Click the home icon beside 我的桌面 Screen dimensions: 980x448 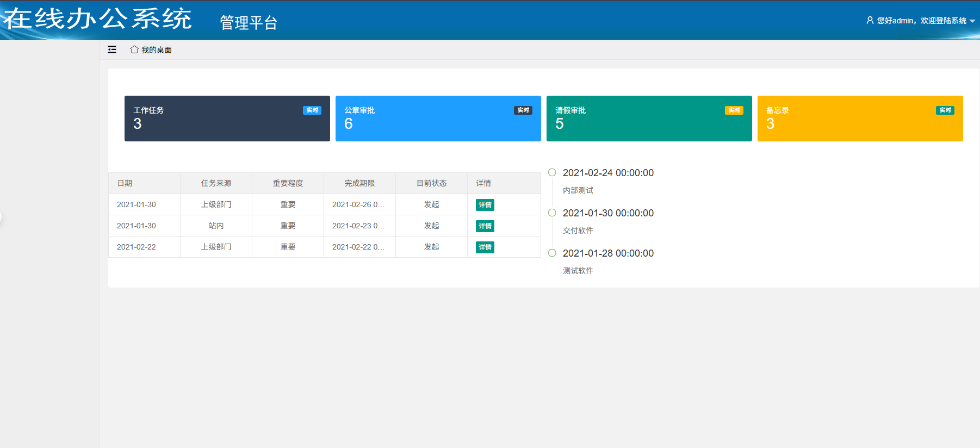134,49
